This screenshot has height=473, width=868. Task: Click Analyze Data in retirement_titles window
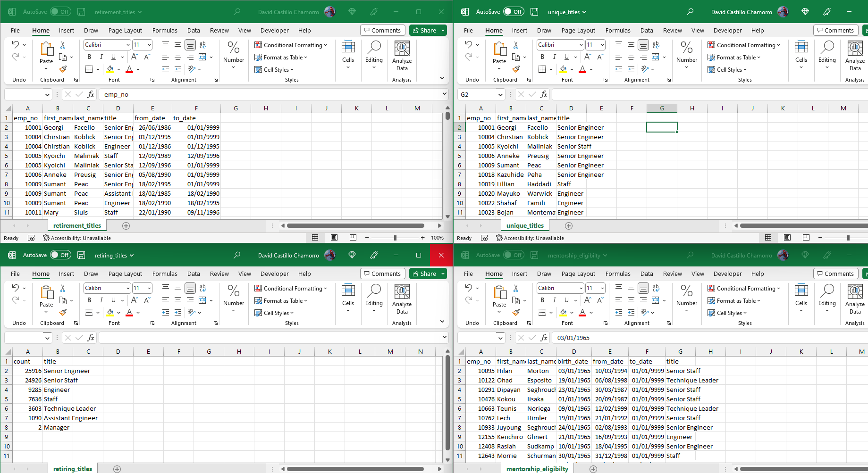(x=402, y=56)
